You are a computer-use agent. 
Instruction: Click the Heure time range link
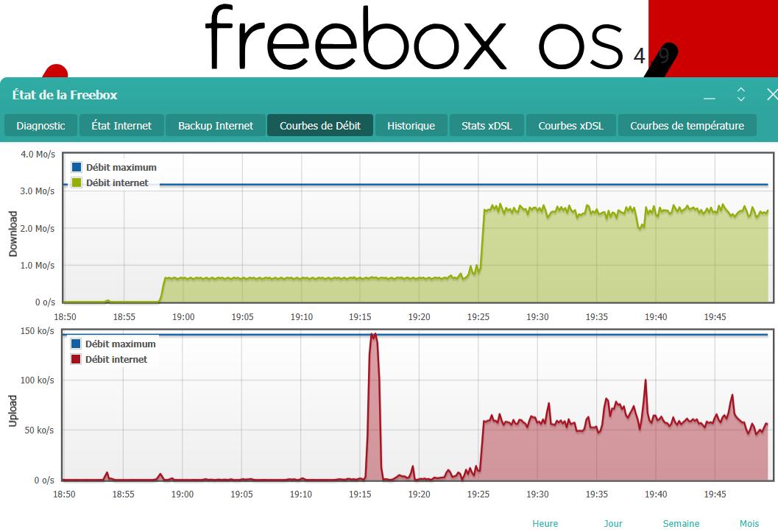[545, 523]
